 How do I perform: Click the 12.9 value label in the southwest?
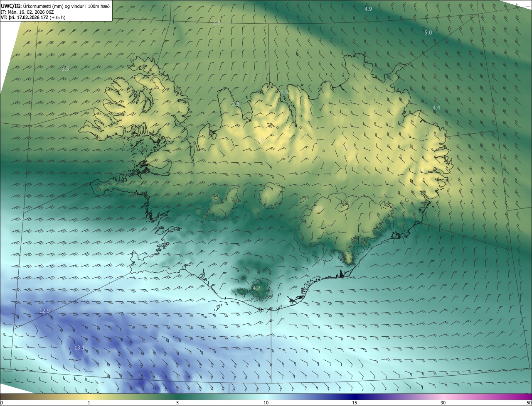[44, 311]
